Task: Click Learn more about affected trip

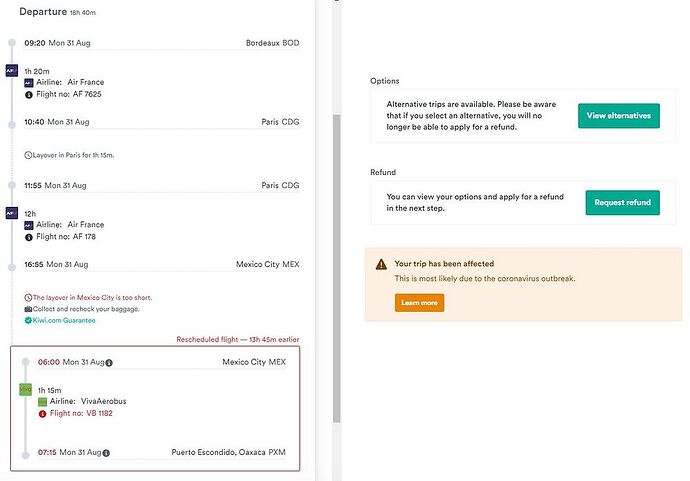Action: (419, 303)
